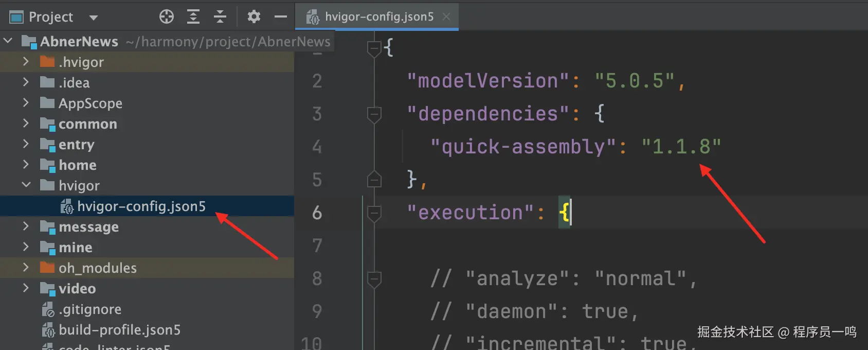This screenshot has width=868, height=350.
Task: Click the Expand All toolbar icon
Action: tap(193, 17)
